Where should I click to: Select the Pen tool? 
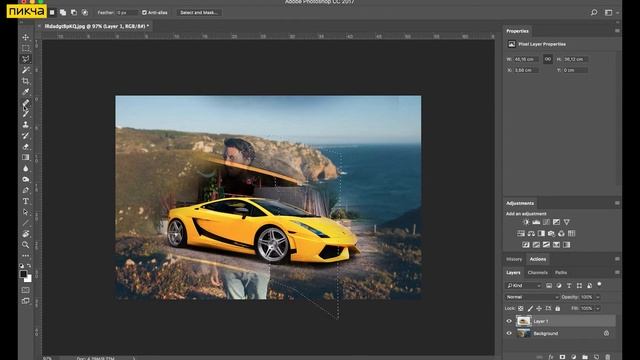coord(26,190)
